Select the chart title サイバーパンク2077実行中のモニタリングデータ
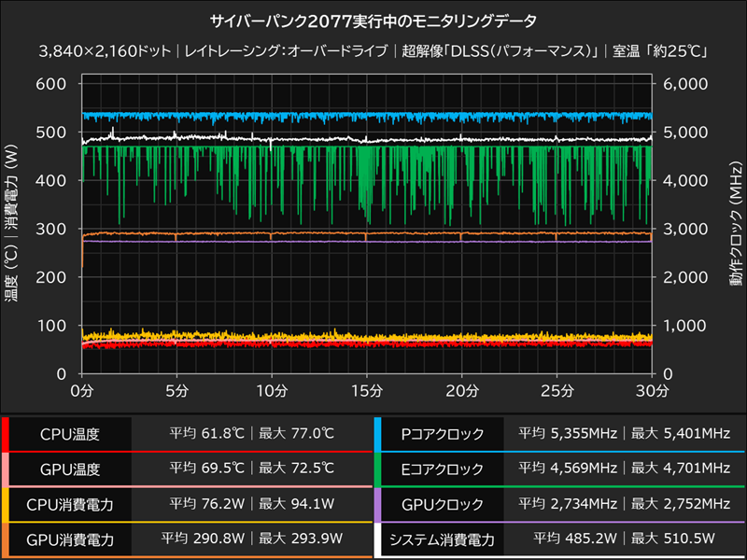Image resolution: width=747 pixels, height=560 pixels. click(x=373, y=17)
